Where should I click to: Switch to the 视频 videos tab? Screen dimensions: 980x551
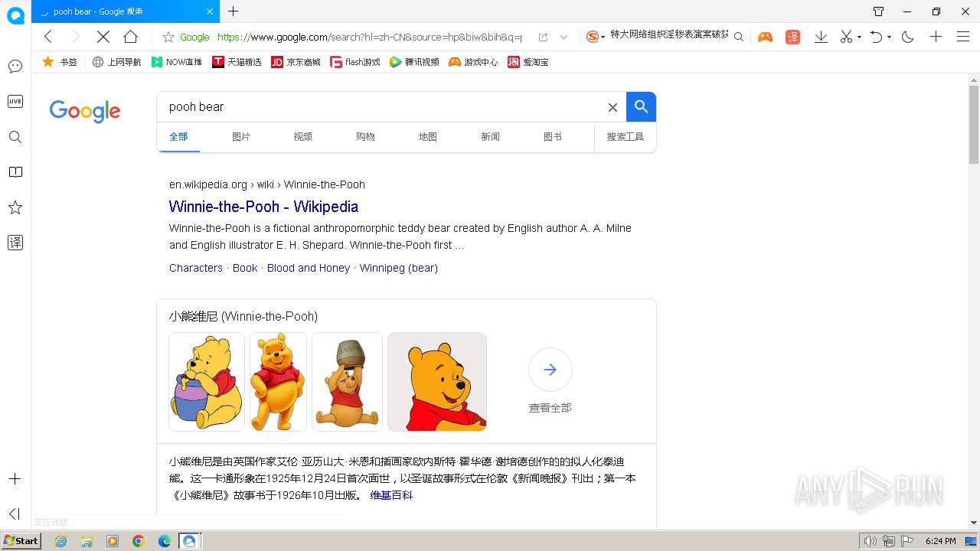303,137
